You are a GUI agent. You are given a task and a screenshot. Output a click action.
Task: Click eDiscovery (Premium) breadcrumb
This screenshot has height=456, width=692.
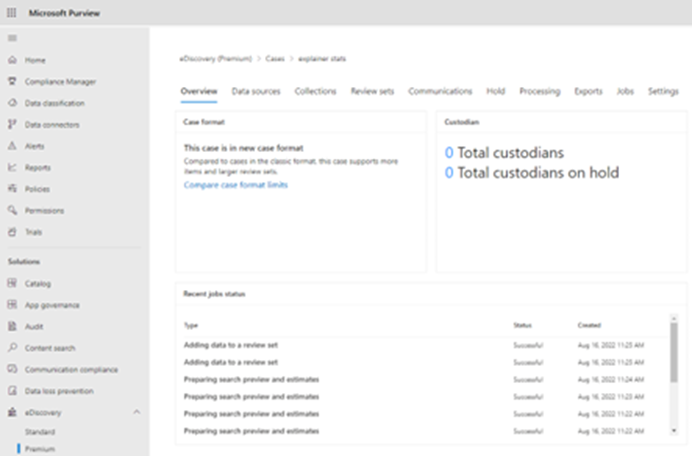click(215, 59)
